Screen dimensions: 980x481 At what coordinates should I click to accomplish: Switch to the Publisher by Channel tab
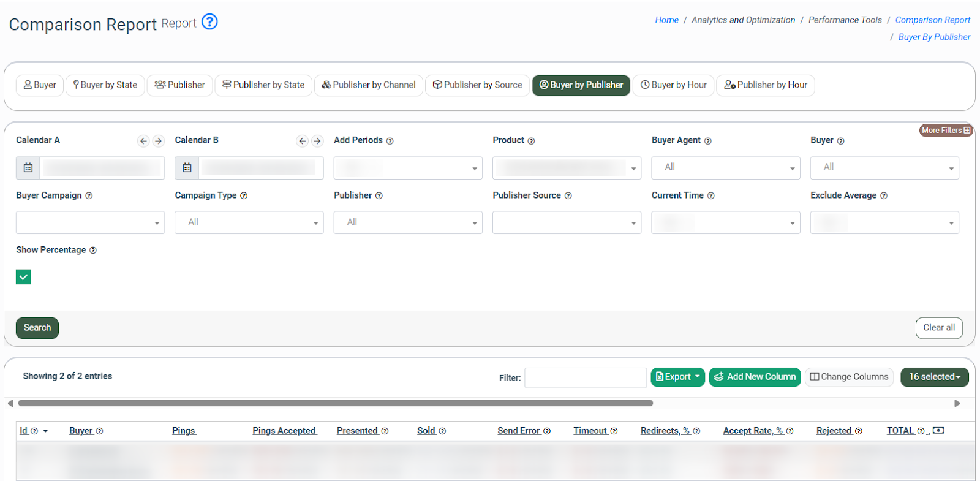[x=369, y=85]
